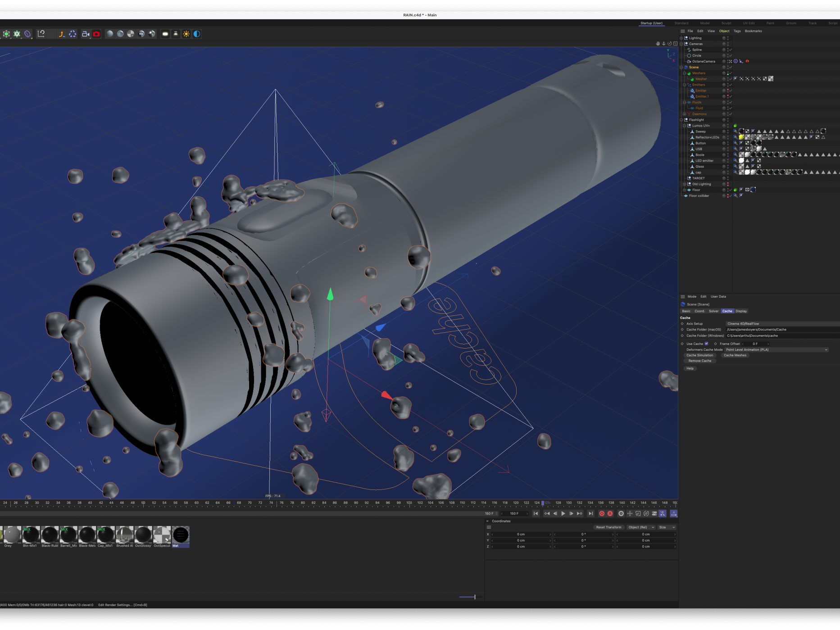Open the Object (Rel) coordinates dropdown
The width and height of the screenshot is (840, 630).
coord(641,527)
